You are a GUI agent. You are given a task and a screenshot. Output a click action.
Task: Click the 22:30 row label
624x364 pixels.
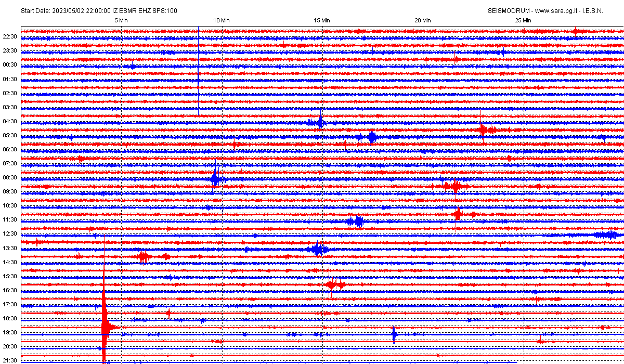coord(10,36)
